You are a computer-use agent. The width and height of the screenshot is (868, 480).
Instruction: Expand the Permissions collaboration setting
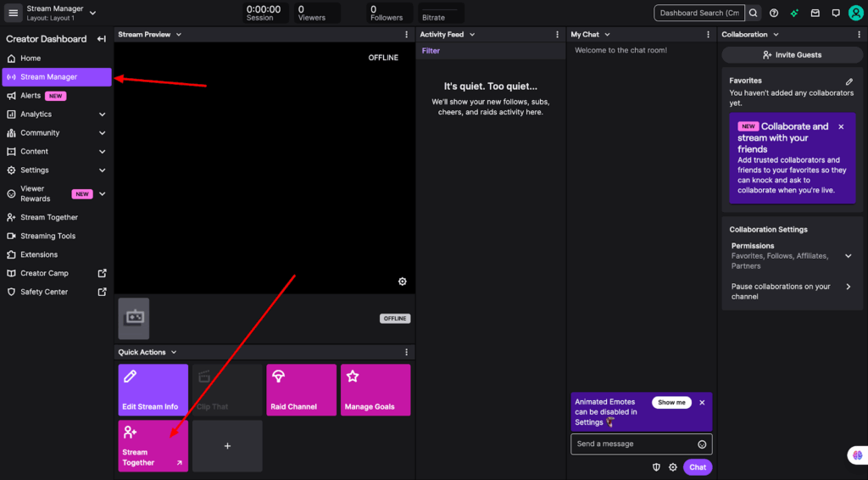point(848,255)
